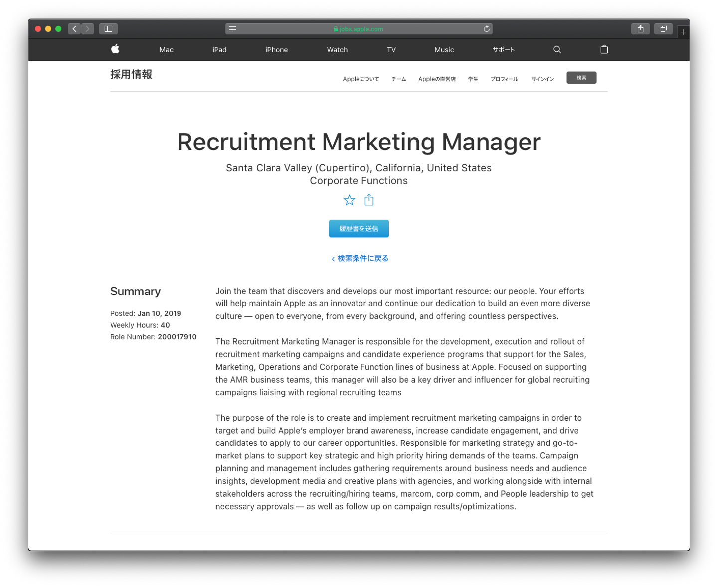The width and height of the screenshot is (718, 588).
Task: Open the Appleについて link
Action: [361, 79]
